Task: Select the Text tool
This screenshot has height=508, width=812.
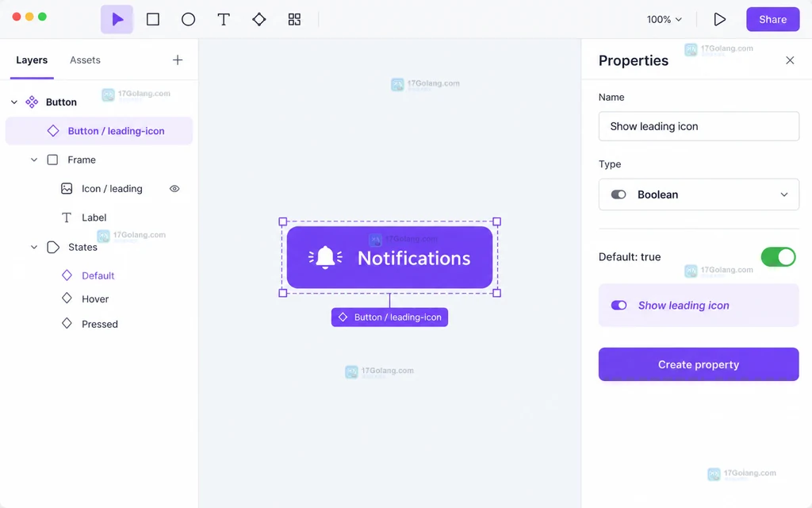Action: pyautogui.click(x=223, y=19)
